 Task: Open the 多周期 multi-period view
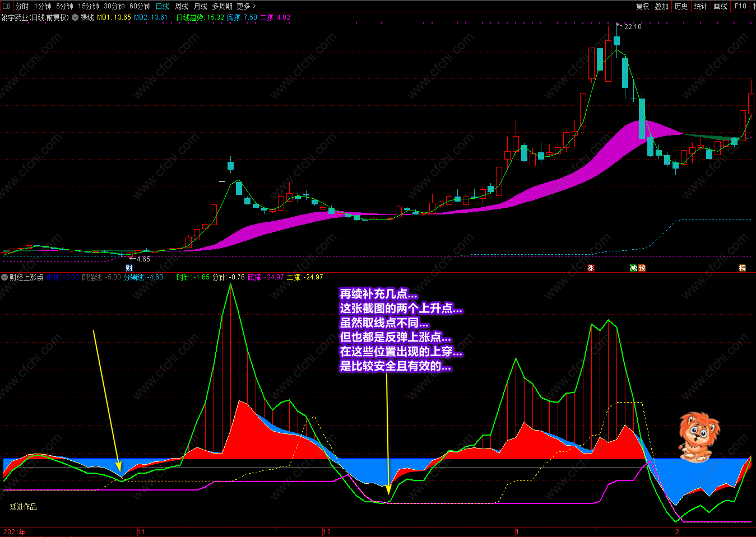(x=222, y=6)
